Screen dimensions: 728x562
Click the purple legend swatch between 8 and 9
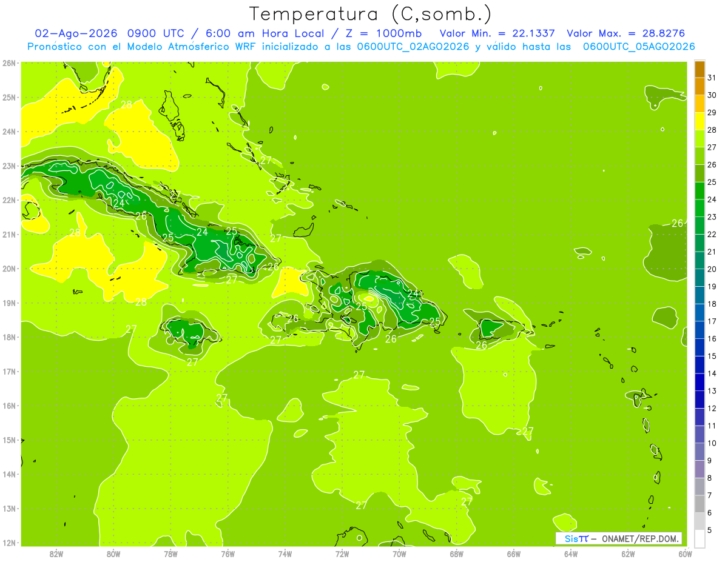click(699, 469)
